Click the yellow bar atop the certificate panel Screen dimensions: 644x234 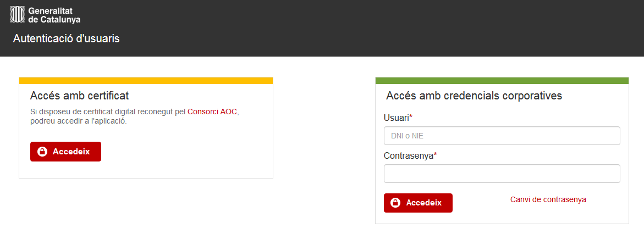pyautogui.click(x=146, y=81)
